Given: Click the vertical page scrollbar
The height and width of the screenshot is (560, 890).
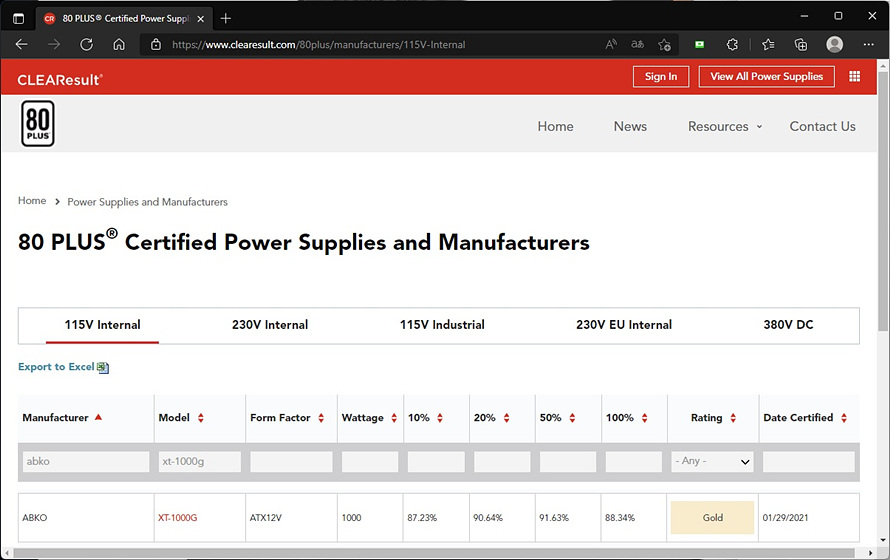Looking at the screenshot, I should click(883, 199).
